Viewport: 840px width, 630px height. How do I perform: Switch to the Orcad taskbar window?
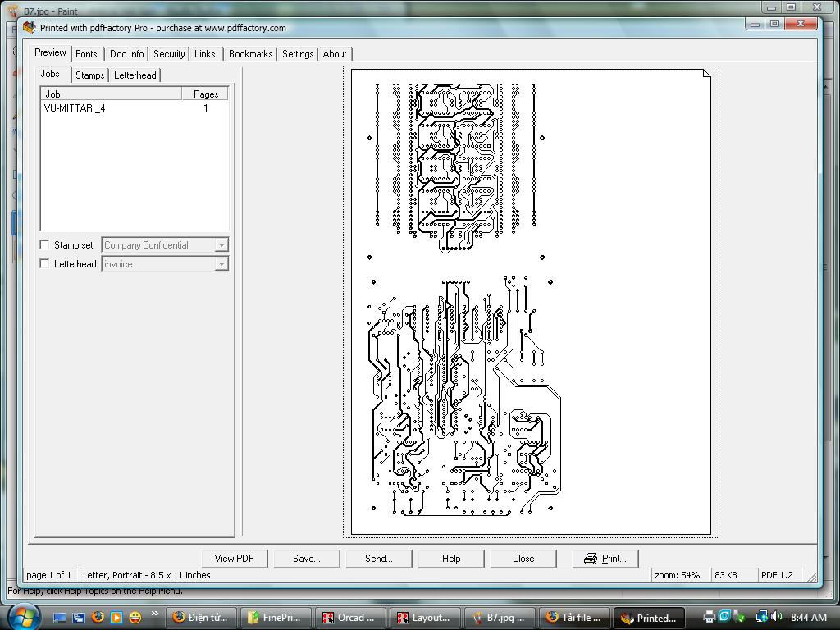(x=350, y=618)
